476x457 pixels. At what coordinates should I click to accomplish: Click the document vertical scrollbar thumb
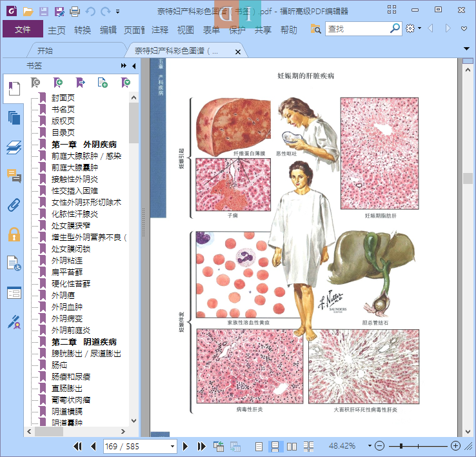468,178
